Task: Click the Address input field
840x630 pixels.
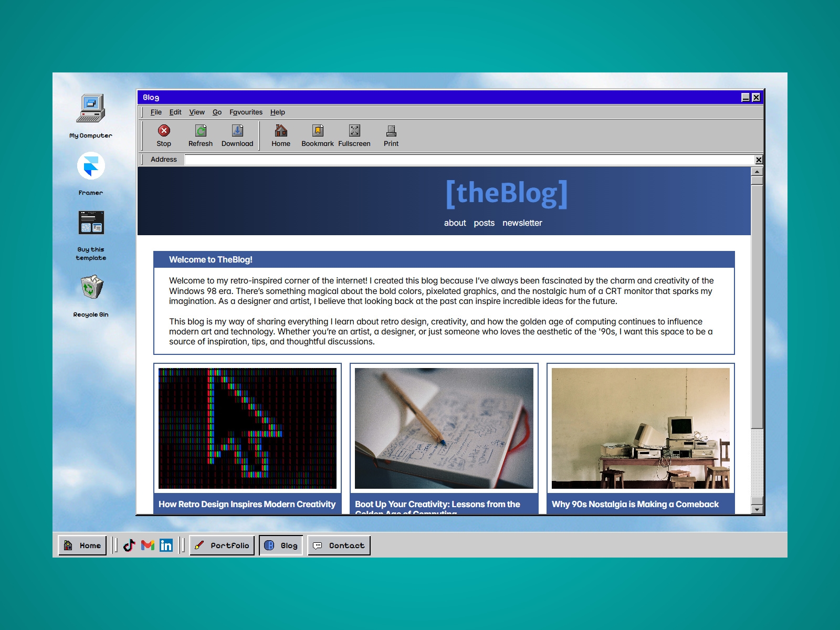Action: click(x=469, y=160)
